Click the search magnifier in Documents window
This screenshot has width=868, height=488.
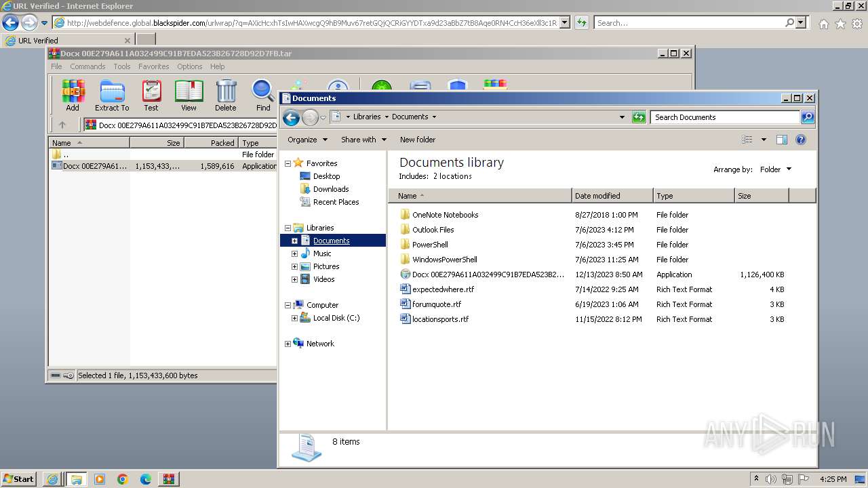(x=807, y=117)
